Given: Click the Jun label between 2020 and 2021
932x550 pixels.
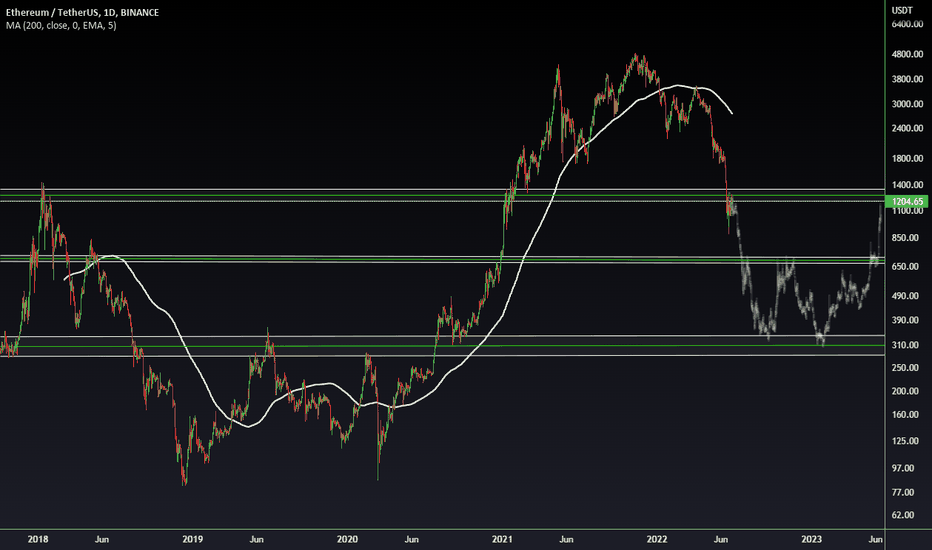Looking at the screenshot, I should click(411, 539).
